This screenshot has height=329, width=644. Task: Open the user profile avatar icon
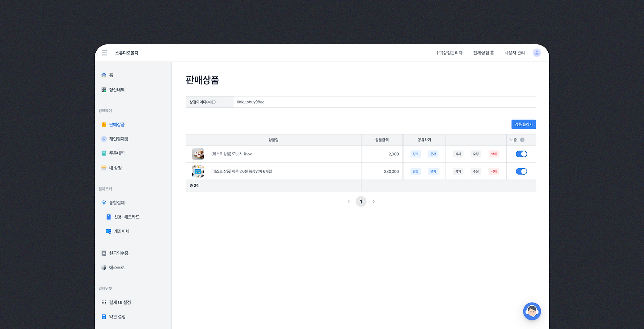coord(537,53)
